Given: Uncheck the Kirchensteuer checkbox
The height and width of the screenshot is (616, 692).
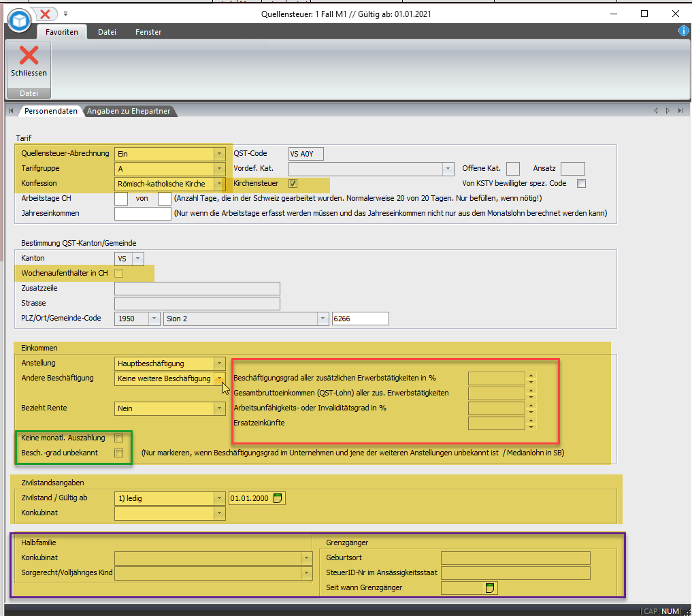Looking at the screenshot, I should click(x=293, y=183).
